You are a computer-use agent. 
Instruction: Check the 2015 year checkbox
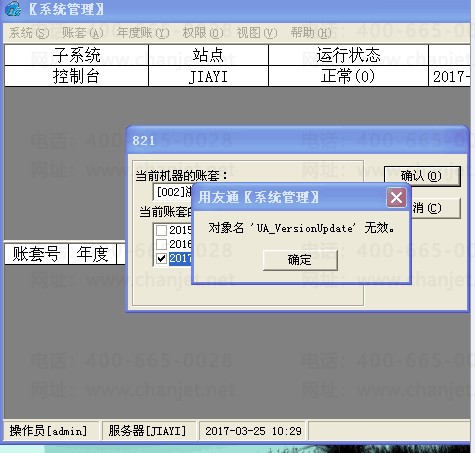click(162, 230)
